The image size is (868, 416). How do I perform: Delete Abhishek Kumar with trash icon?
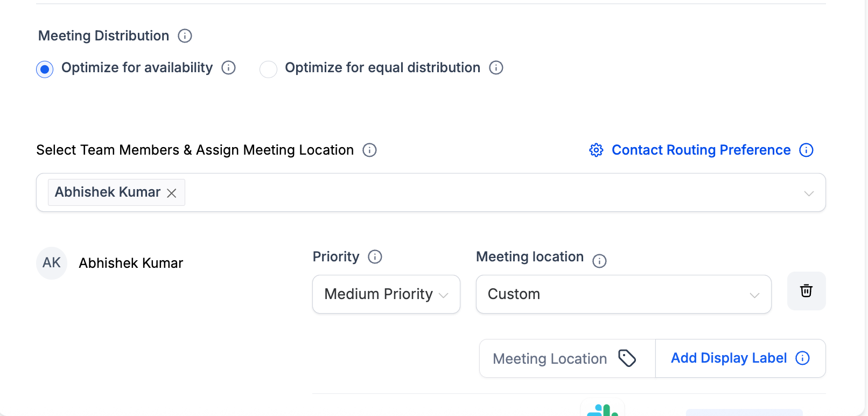806,291
